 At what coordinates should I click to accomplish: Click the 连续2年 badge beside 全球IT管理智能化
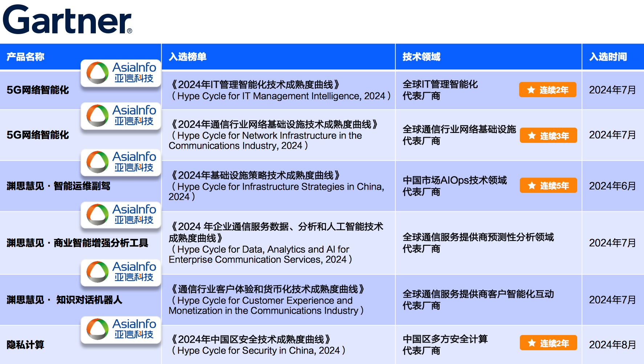point(547,90)
